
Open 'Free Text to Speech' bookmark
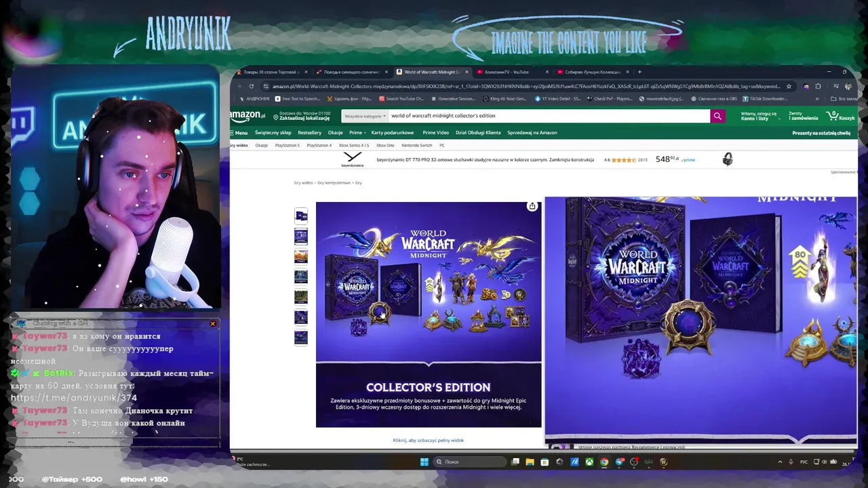(x=298, y=99)
